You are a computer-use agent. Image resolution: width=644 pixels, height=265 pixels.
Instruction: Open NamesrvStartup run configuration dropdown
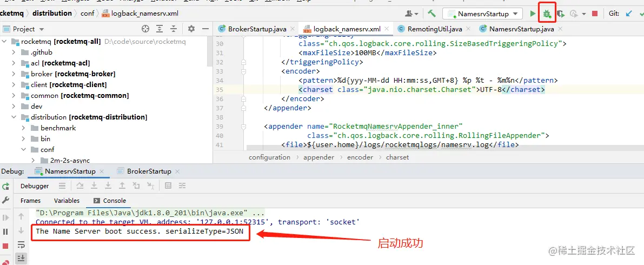[x=482, y=14]
